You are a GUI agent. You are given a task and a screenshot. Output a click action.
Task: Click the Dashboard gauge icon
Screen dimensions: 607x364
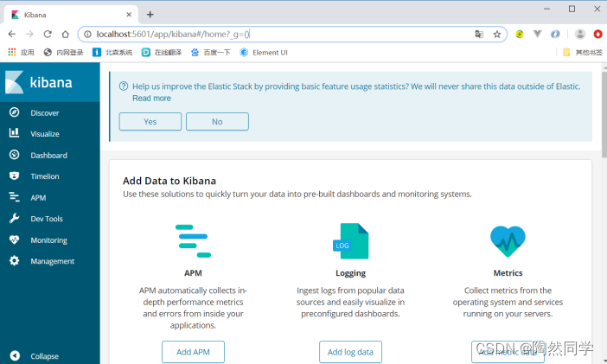tap(15, 155)
